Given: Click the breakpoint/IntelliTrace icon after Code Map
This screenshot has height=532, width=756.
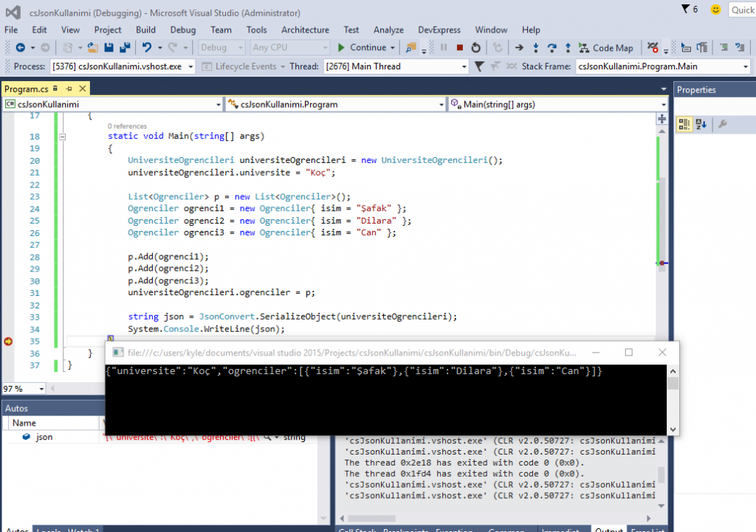Looking at the screenshot, I should (x=653, y=47).
